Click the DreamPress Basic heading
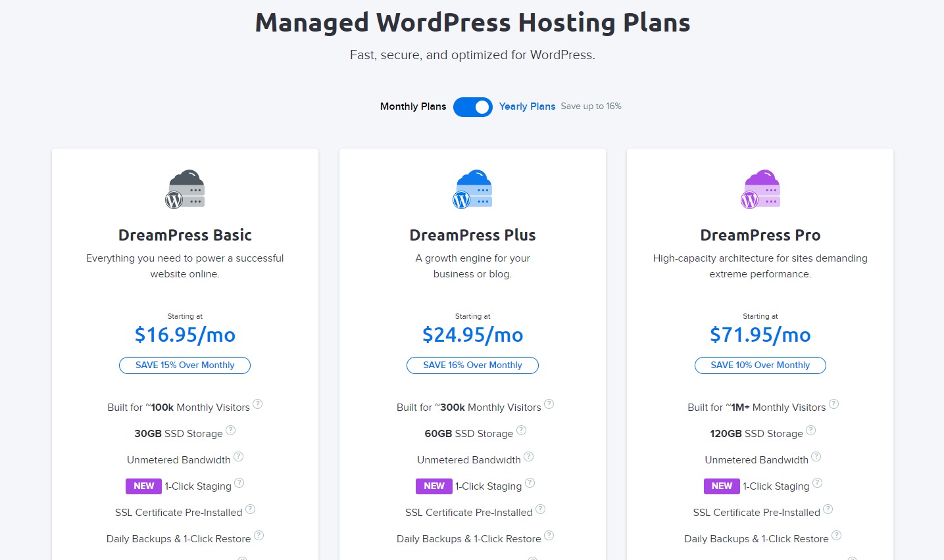 [x=185, y=235]
